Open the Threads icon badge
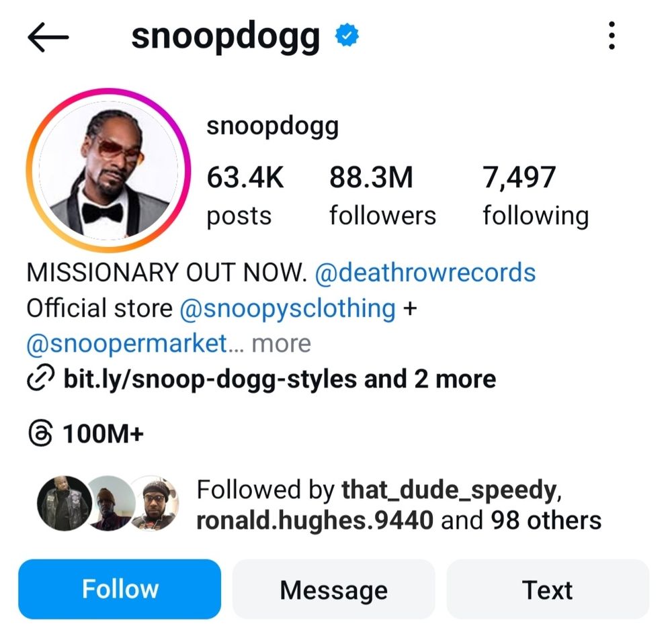The width and height of the screenshot is (672, 640). pyautogui.click(x=41, y=433)
